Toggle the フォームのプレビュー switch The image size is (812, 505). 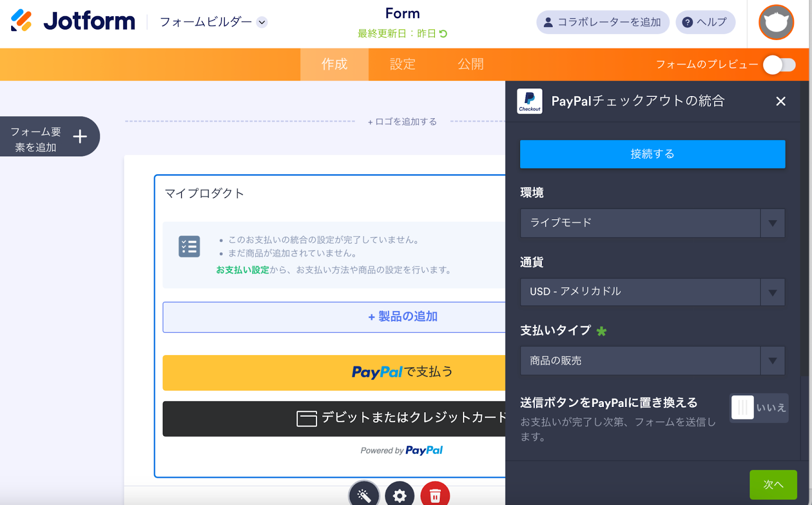point(780,65)
